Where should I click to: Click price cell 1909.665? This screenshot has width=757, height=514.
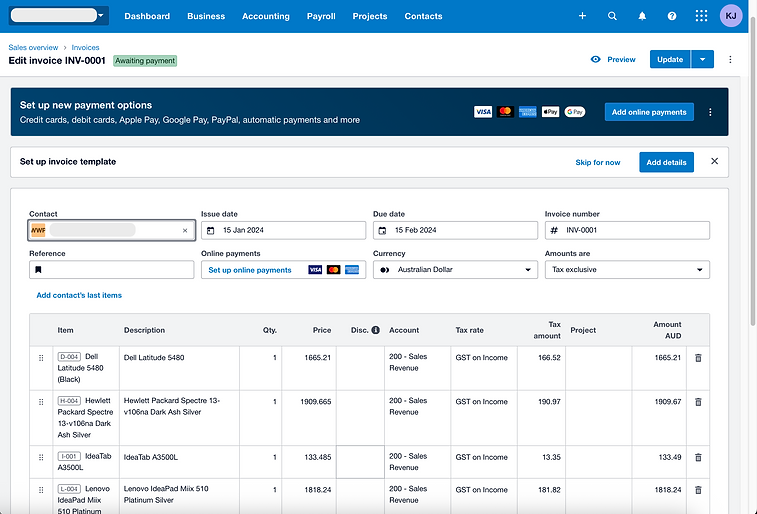coord(309,418)
